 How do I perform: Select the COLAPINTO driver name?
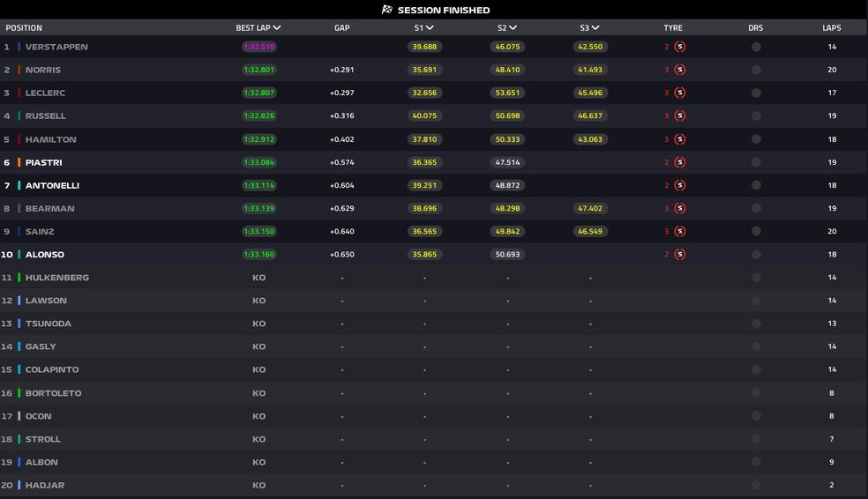(x=52, y=369)
